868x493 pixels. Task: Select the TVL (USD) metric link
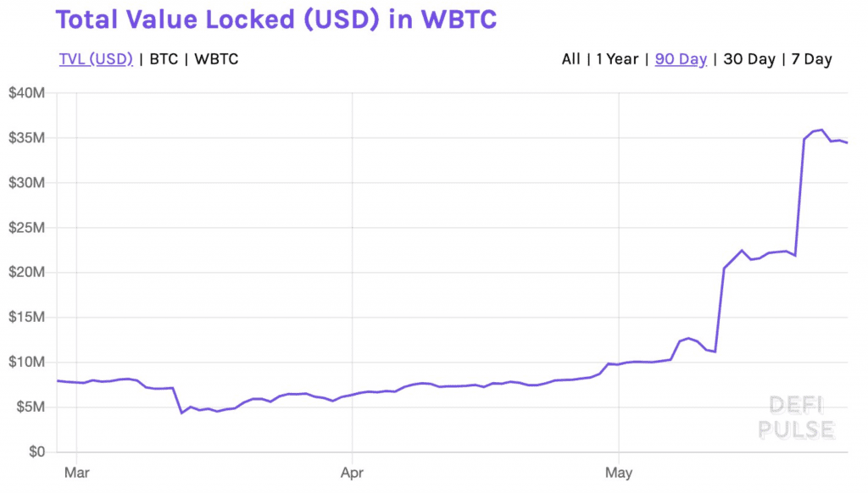tap(96, 59)
